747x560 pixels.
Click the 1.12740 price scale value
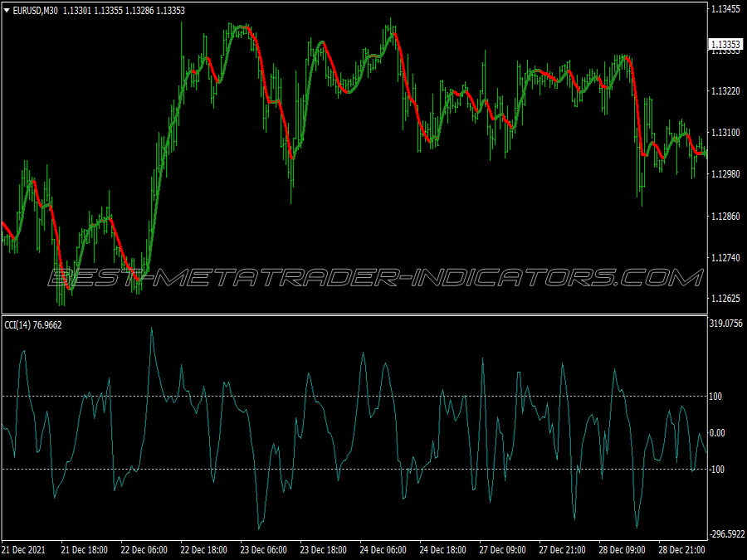pyautogui.click(x=725, y=258)
